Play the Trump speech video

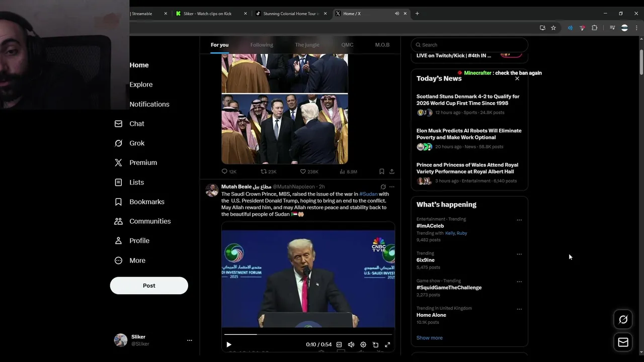[x=229, y=344]
